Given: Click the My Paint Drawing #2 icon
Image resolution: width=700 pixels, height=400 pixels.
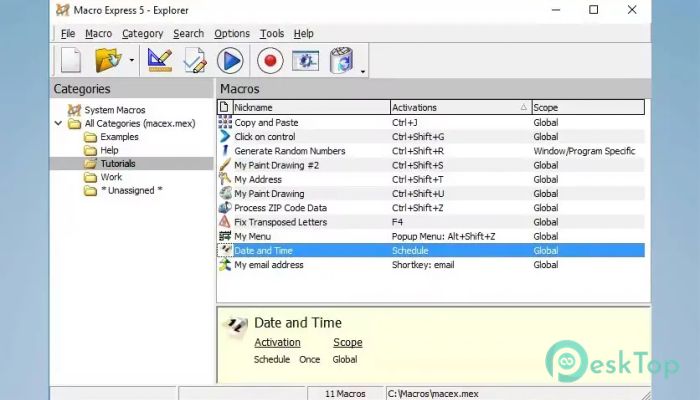Looking at the screenshot, I should click(225, 165).
